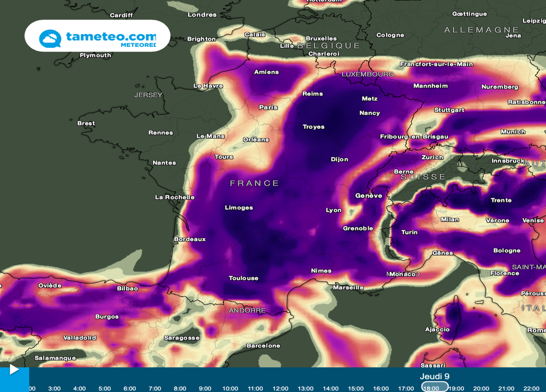The height and width of the screenshot is (392, 546).
Task: Jump to 13:00 on the timeline
Action: tap(306, 388)
